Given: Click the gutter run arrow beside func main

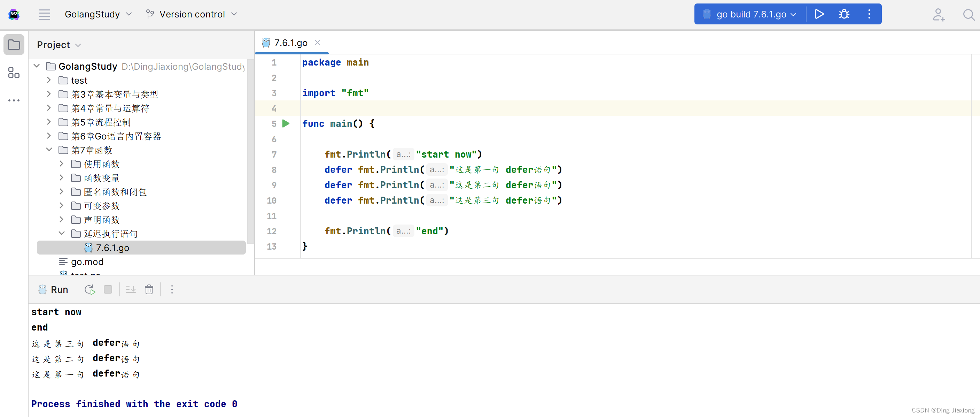Looking at the screenshot, I should click(x=286, y=123).
